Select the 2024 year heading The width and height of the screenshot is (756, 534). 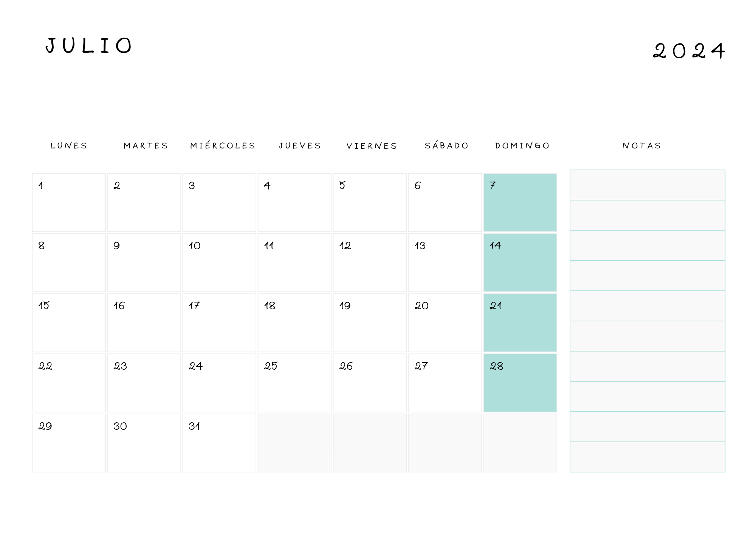[689, 51]
